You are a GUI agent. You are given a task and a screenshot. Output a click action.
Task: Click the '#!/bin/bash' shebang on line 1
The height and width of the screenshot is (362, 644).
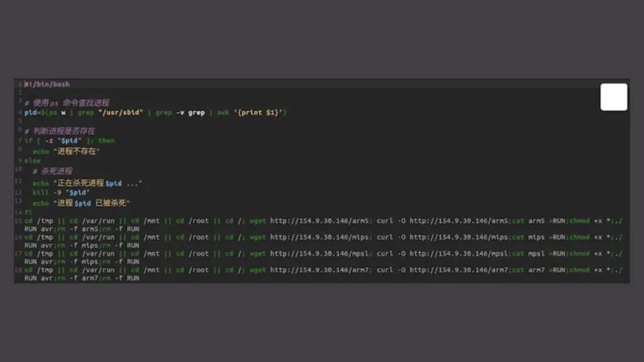pyautogui.click(x=47, y=84)
